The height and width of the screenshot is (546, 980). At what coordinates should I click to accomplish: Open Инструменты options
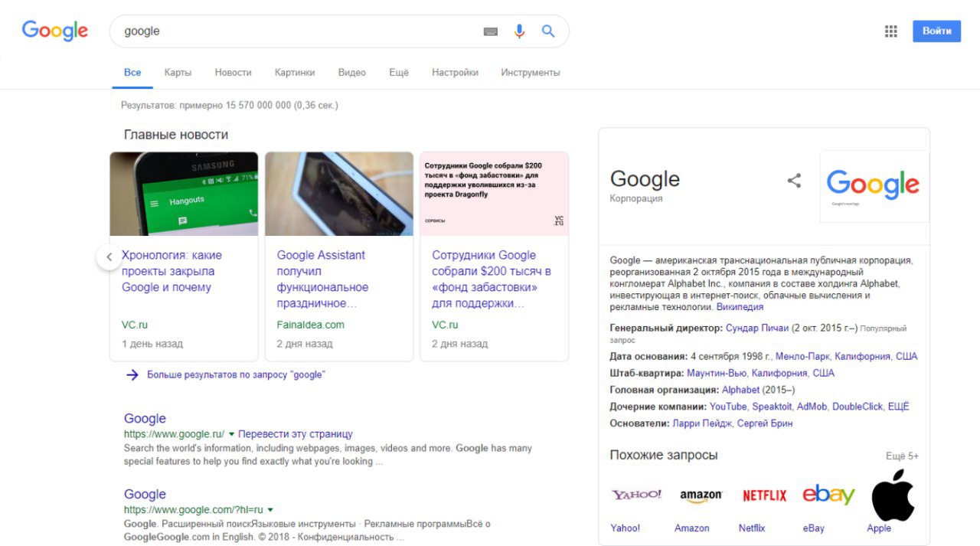tap(531, 73)
